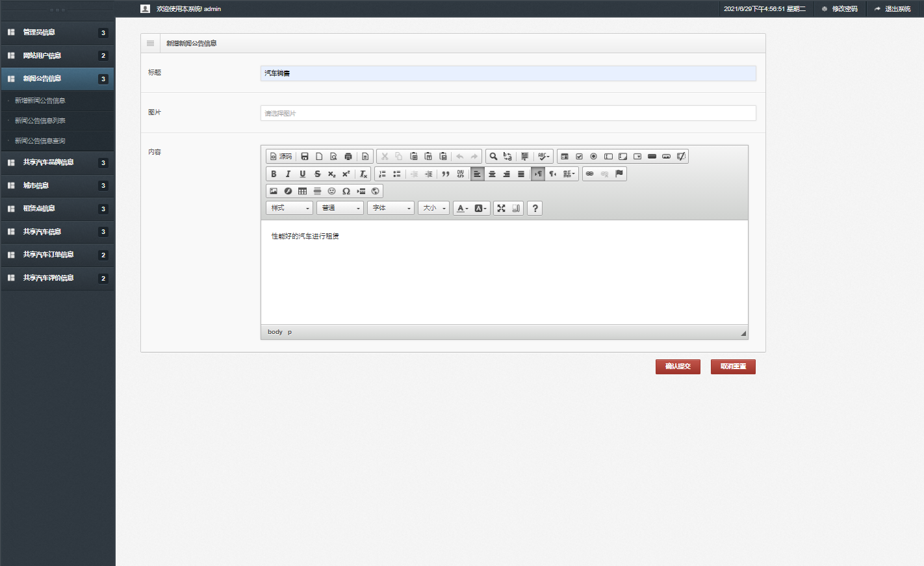Insert a table into the editor

pos(302,191)
